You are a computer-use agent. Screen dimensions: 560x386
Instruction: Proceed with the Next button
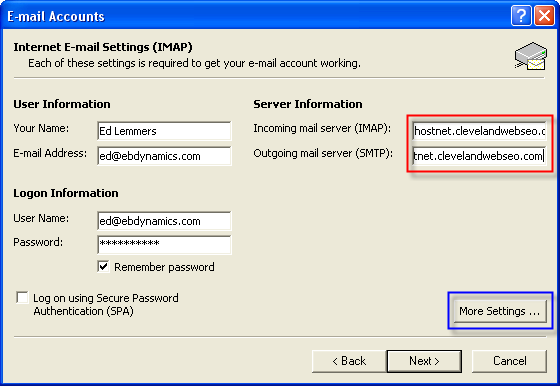pyautogui.click(x=424, y=361)
